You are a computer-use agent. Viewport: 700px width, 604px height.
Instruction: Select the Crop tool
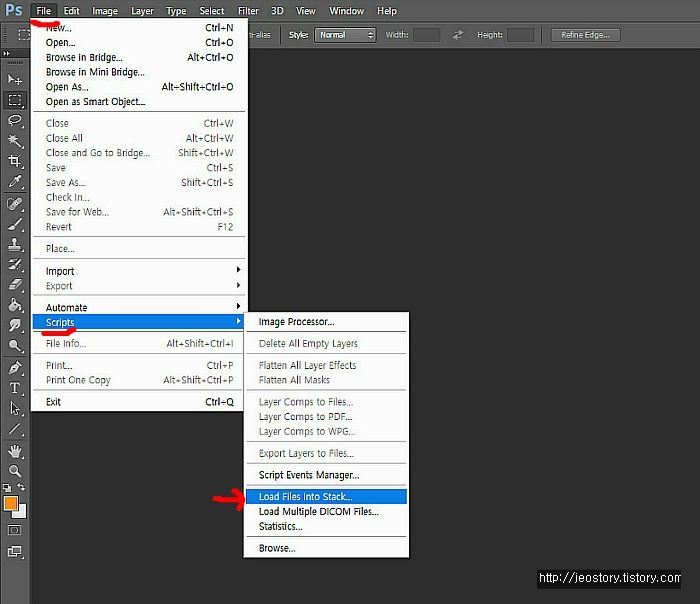pyautogui.click(x=15, y=161)
